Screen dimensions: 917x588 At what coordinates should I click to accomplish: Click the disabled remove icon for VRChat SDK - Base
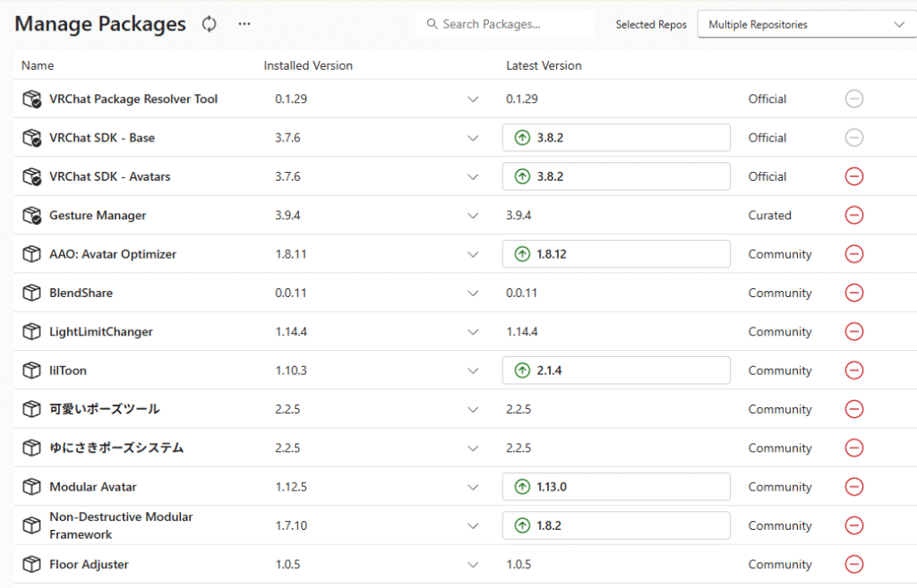pos(853,138)
